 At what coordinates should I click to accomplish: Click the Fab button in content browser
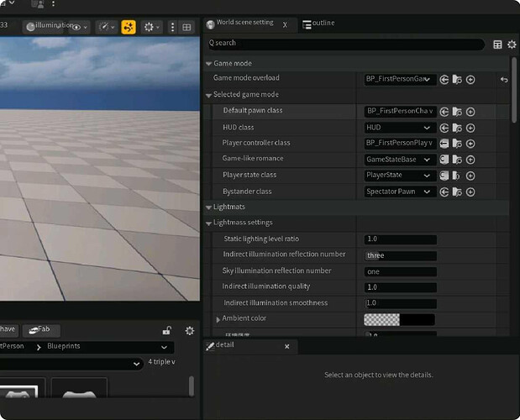point(41,330)
